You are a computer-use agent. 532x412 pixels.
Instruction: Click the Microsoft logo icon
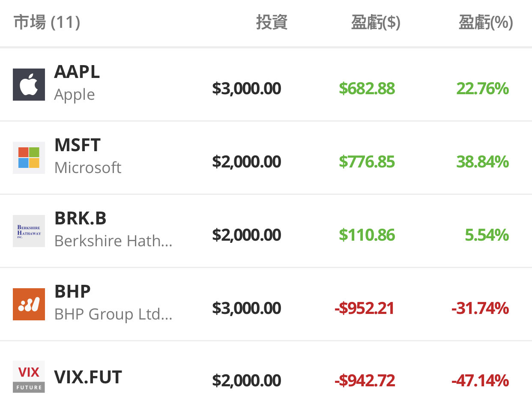(x=29, y=158)
